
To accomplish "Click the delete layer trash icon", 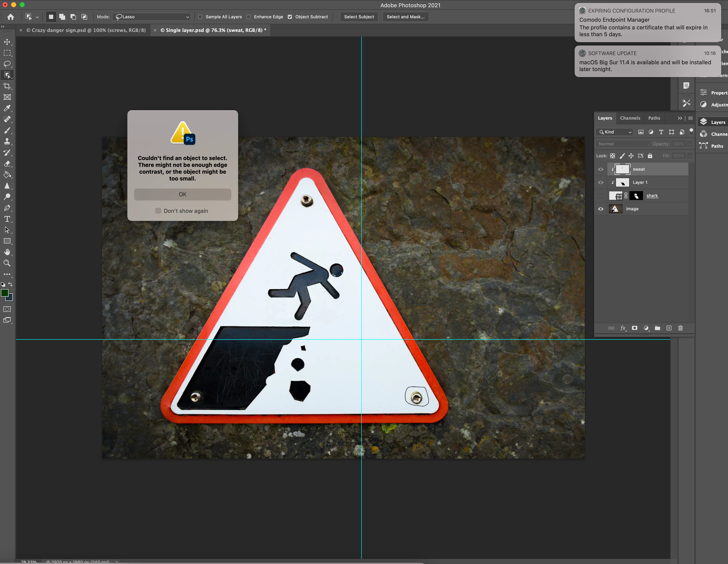I will pyautogui.click(x=680, y=328).
